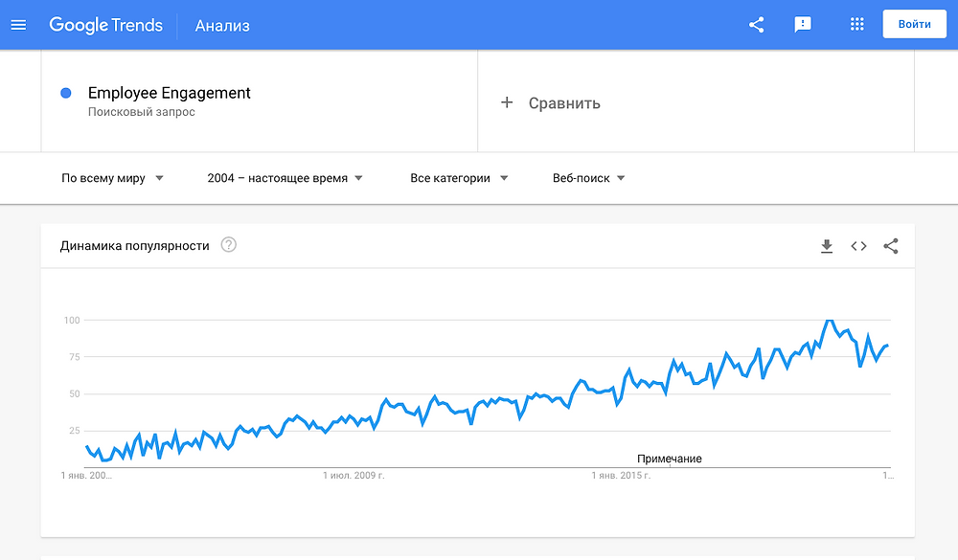Download the chart data as CSV
The width and height of the screenshot is (958, 560).
click(x=827, y=246)
